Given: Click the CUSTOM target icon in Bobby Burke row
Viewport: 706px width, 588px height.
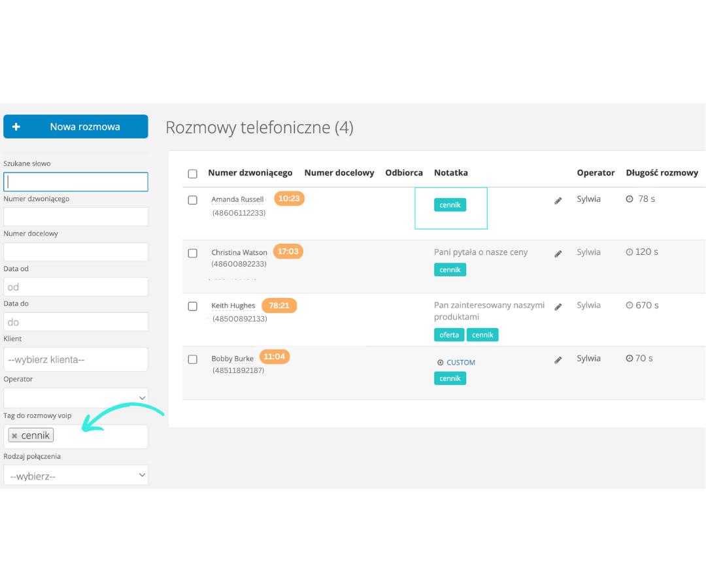Looking at the screenshot, I should [440, 363].
